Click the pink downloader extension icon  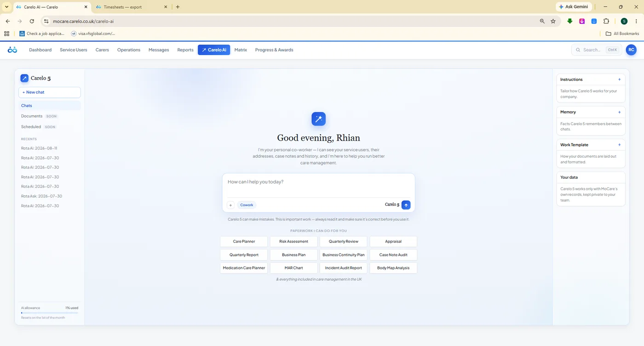tap(582, 21)
